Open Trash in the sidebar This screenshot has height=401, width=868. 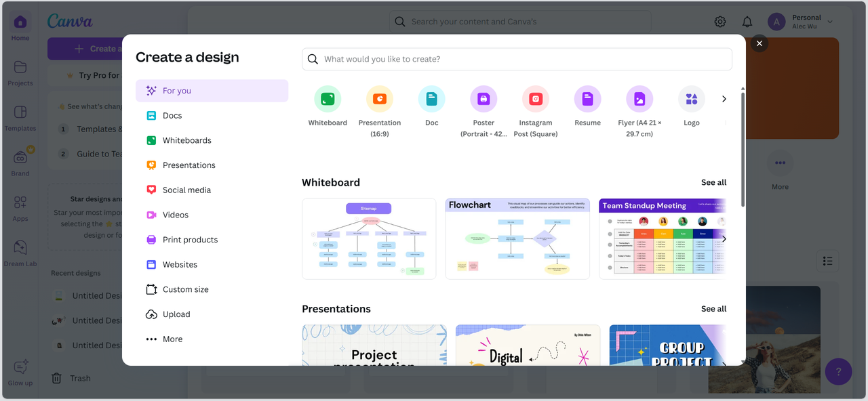pos(71,379)
